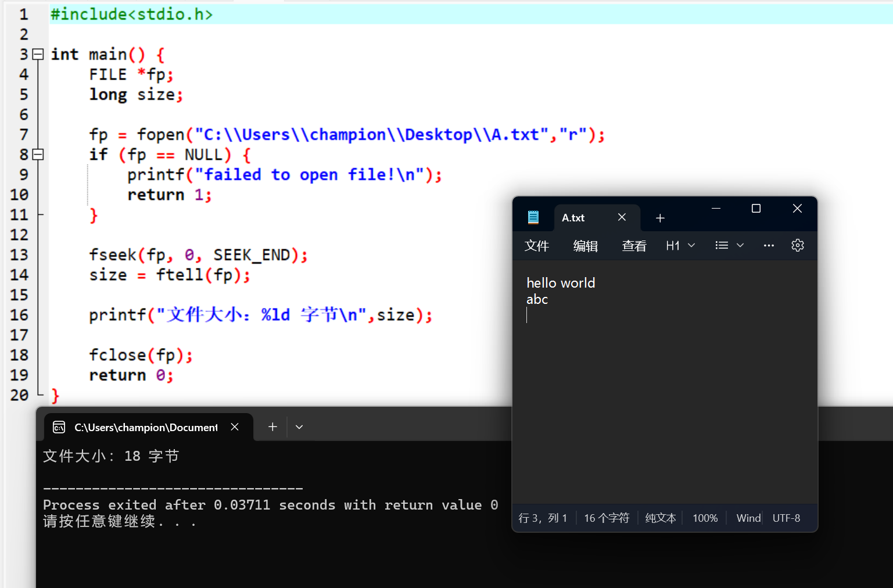Click the 'return 0;' code line
The image size is (893, 588).
pos(131,375)
